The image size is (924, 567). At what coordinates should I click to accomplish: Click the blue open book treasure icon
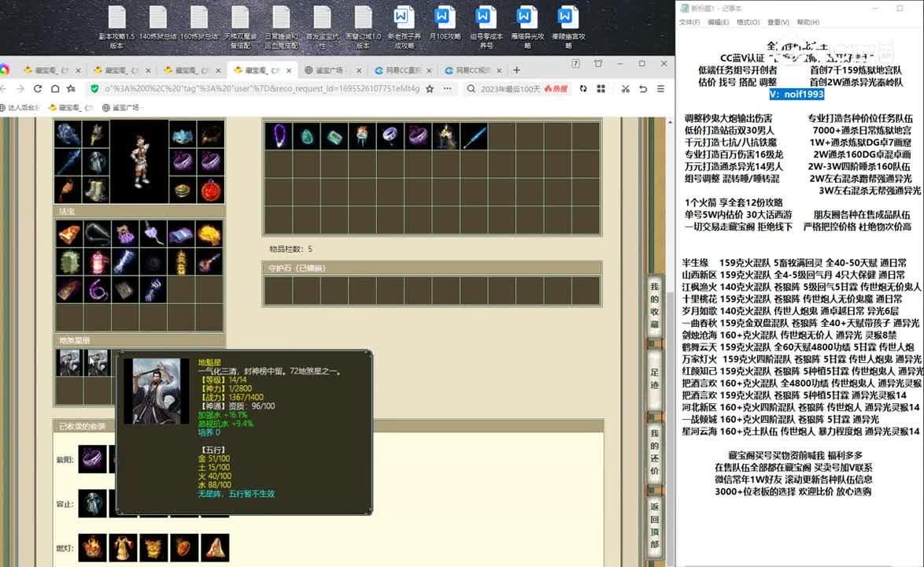[181, 233]
